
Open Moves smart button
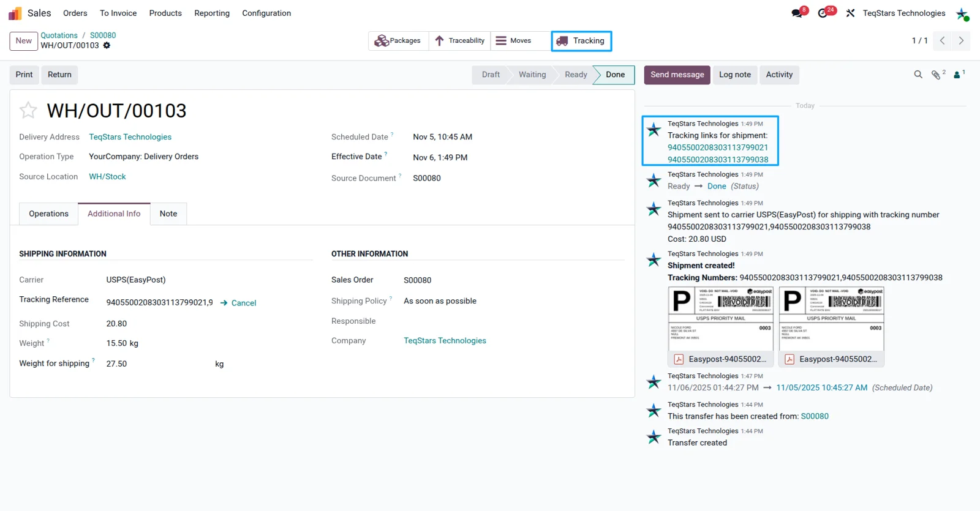(520, 40)
